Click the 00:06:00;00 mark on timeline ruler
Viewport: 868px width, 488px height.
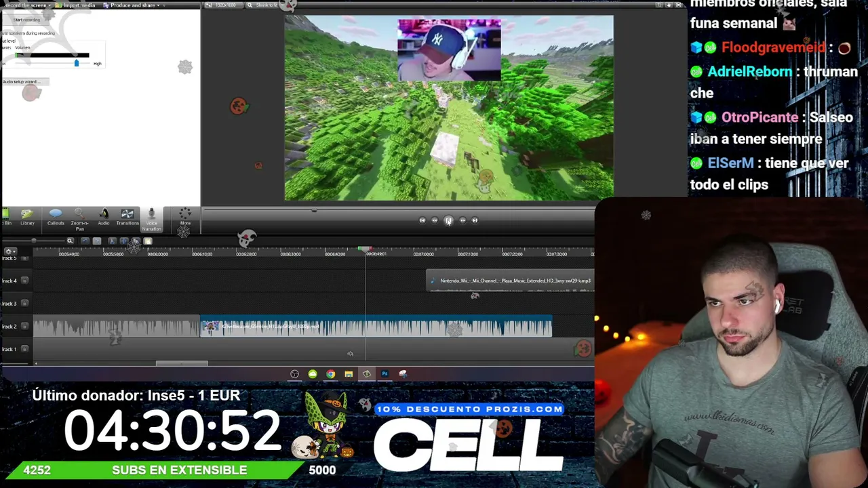point(158,254)
